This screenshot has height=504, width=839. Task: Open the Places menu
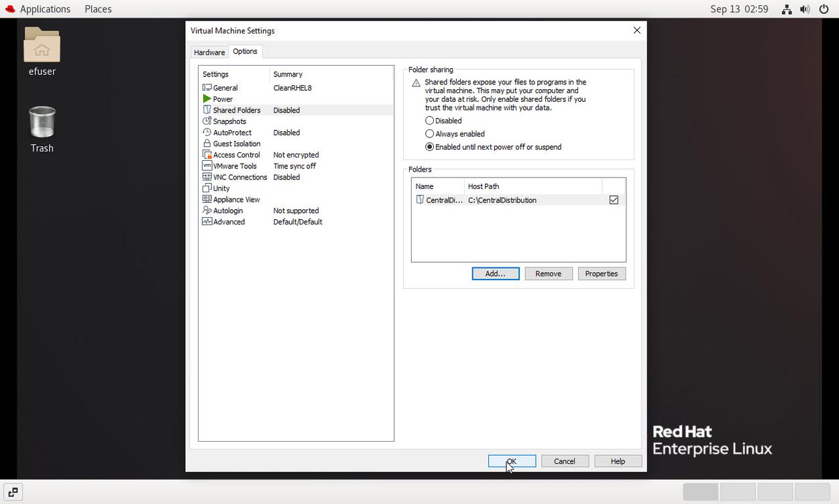[x=98, y=9]
